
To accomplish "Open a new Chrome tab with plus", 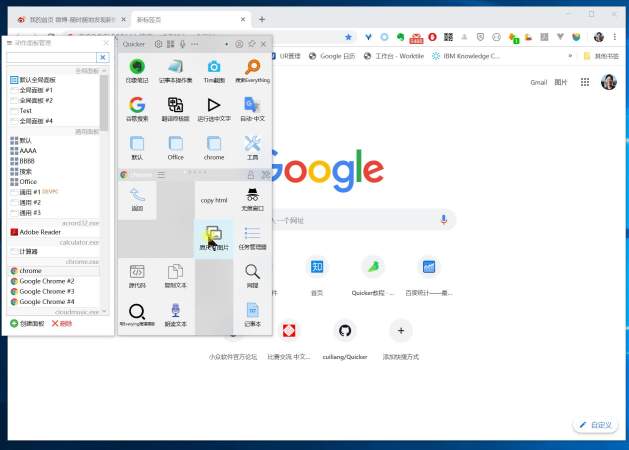I will click(262, 19).
